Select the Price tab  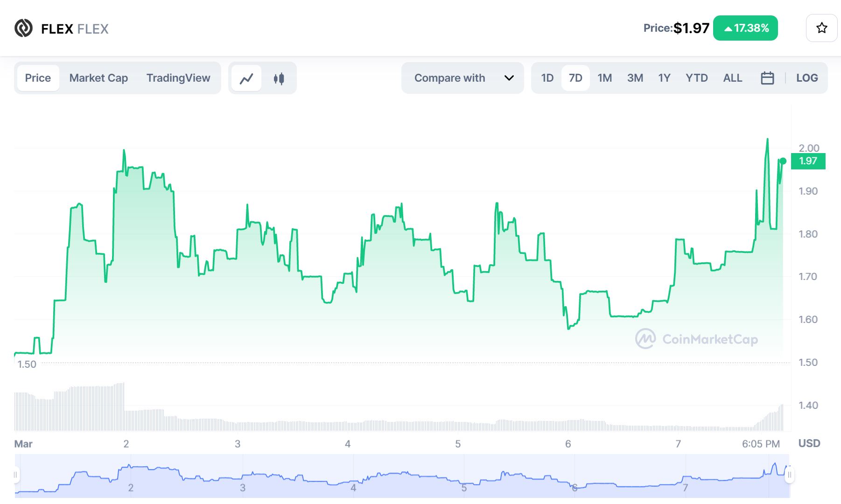38,78
